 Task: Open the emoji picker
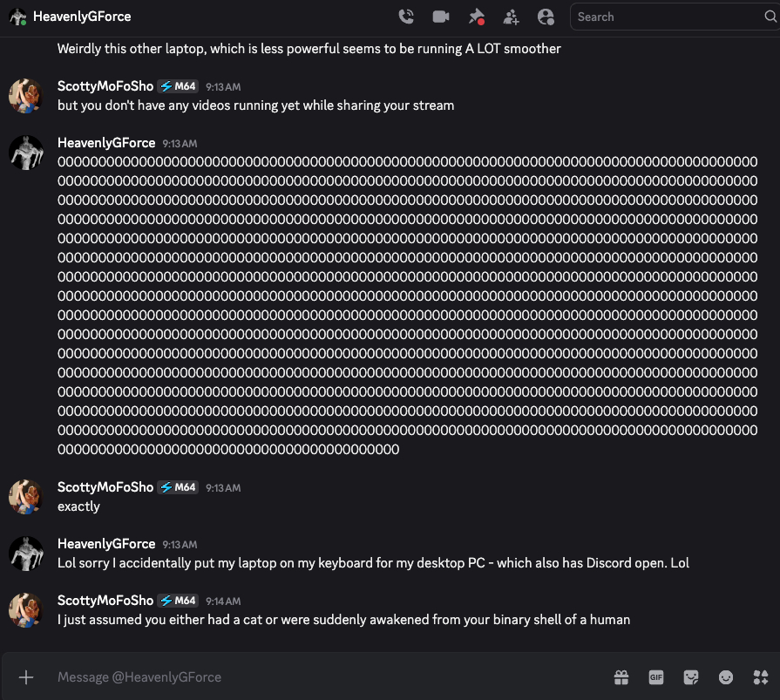coord(726,677)
